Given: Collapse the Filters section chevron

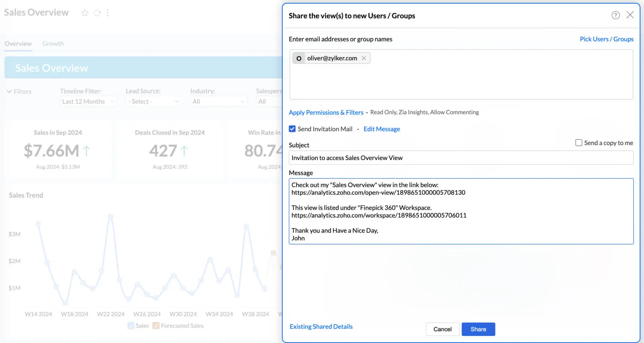Looking at the screenshot, I should coord(9,91).
